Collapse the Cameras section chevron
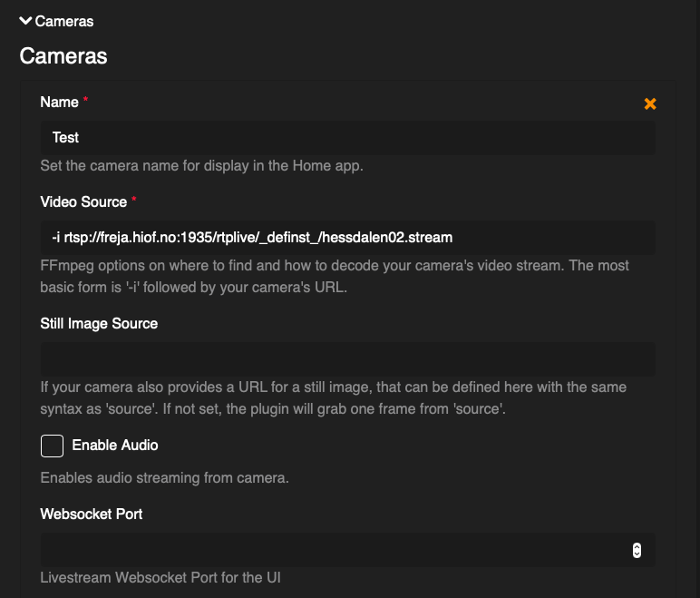The image size is (700, 598). pyautogui.click(x=25, y=21)
